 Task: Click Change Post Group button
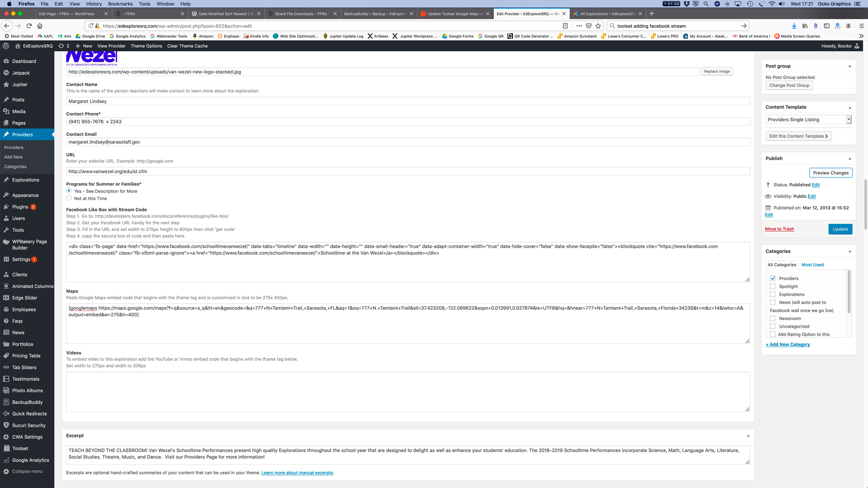[789, 85]
